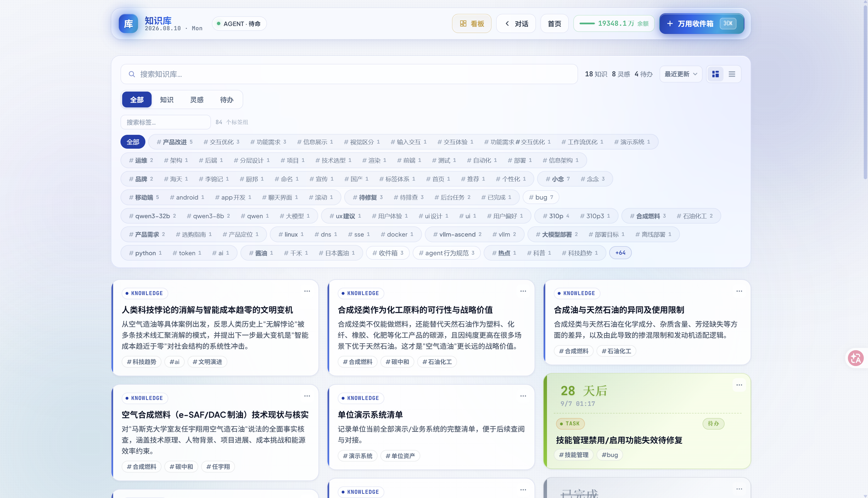Click the 库 logo icon

click(128, 24)
